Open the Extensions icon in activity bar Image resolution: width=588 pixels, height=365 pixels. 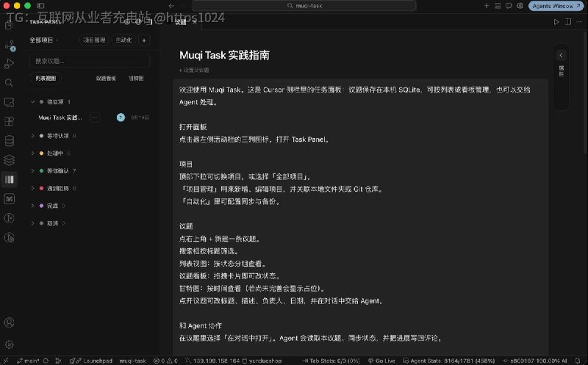pos(9,121)
